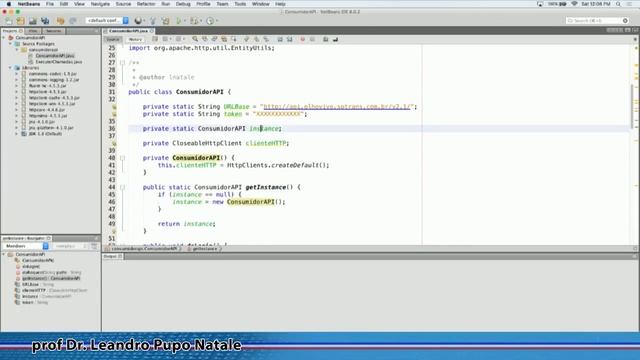
Task: Toggle Bookmark in editor toolbar
Action: tap(266, 39)
